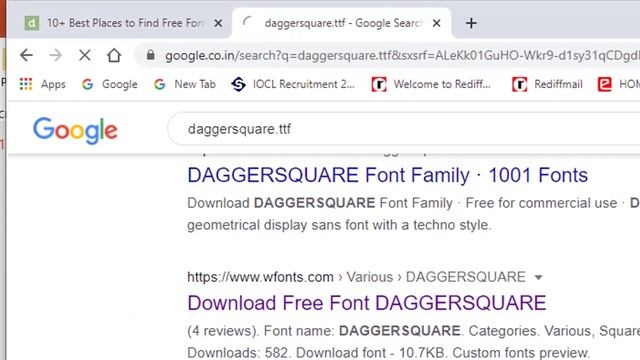The image size is (640, 360).
Task: Open the New Tab bookmark
Action: coord(184,84)
